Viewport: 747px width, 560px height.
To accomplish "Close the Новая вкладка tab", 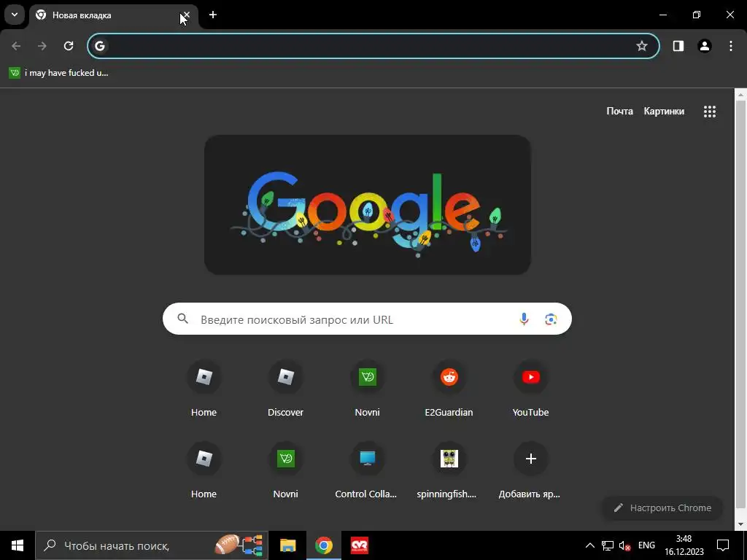I will [x=187, y=15].
